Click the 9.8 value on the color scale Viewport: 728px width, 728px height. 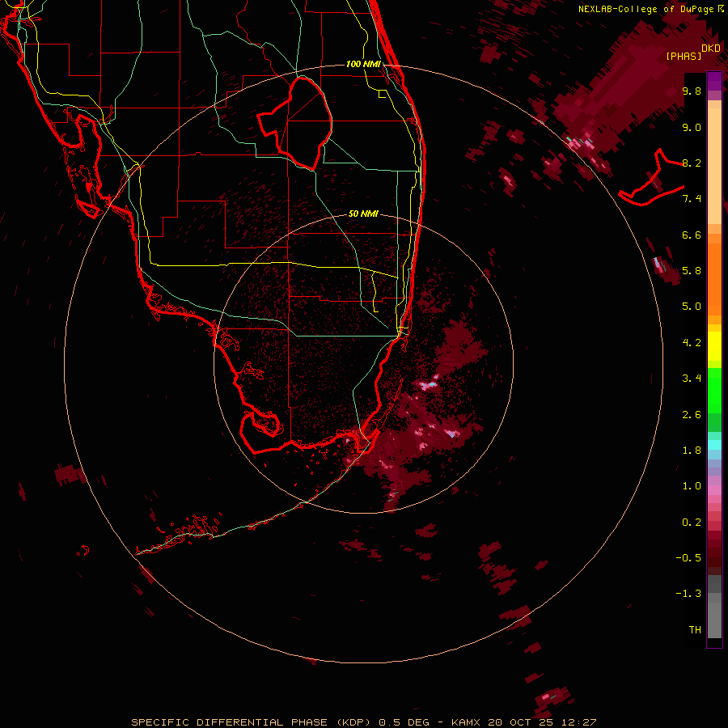point(692,91)
